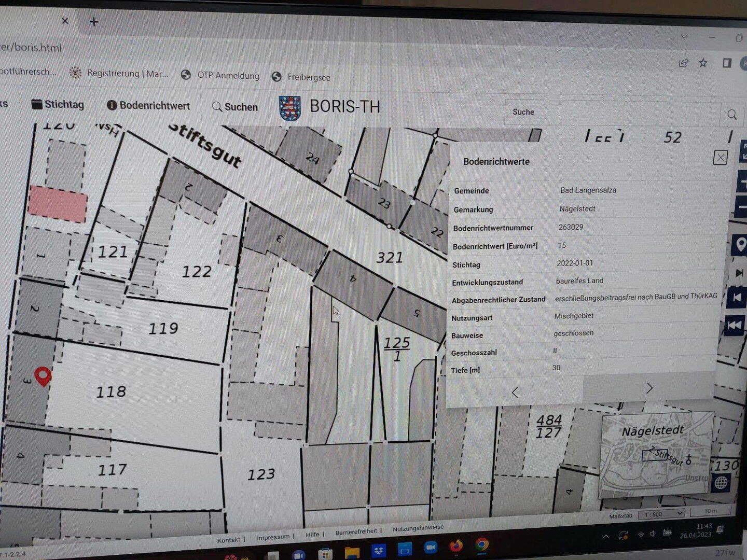Toggle fullscreen map view icon
Screen dimensions: 747x560
(743, 152)
